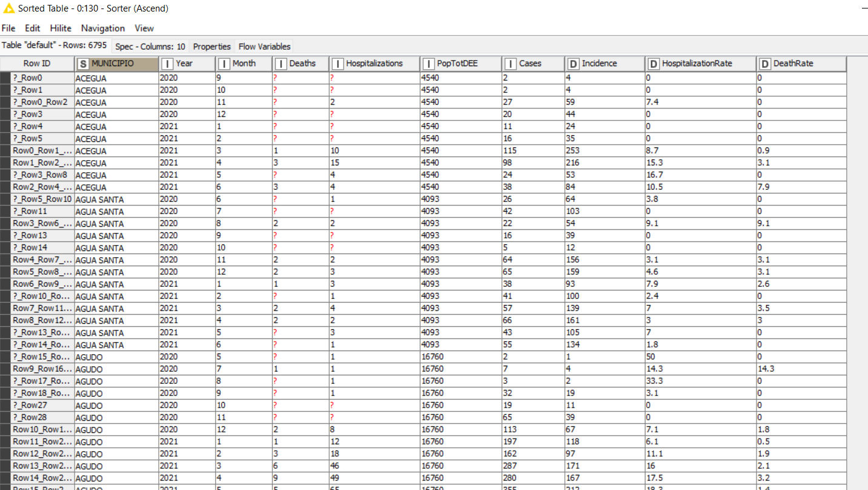Viewport: 868px width, 490px height.
Task: Click Incidence value 216
Action: 605,163
